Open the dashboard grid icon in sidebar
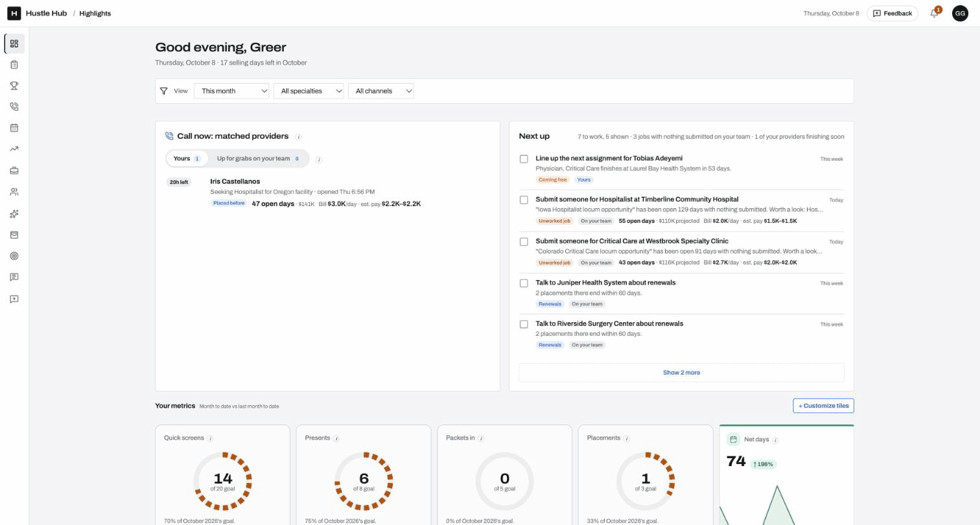Screen dimensions: 980x525 [x=14, y=43]
